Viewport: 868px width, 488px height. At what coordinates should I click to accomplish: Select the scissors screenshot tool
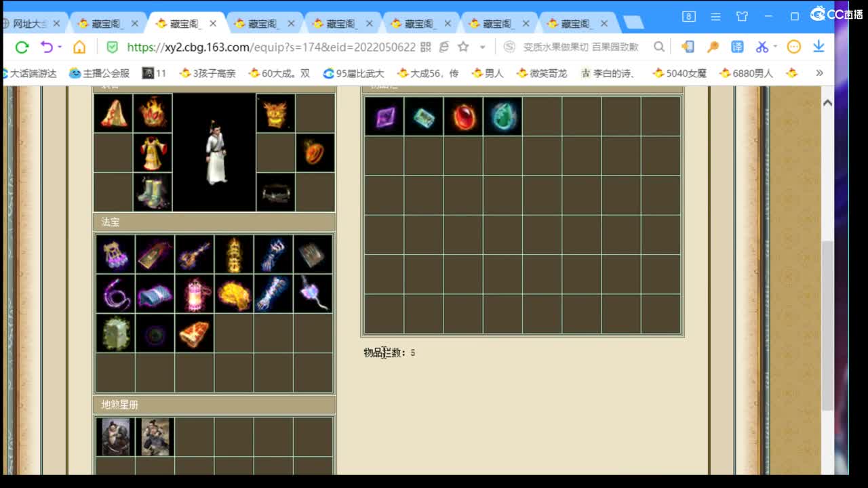[762, 47]
